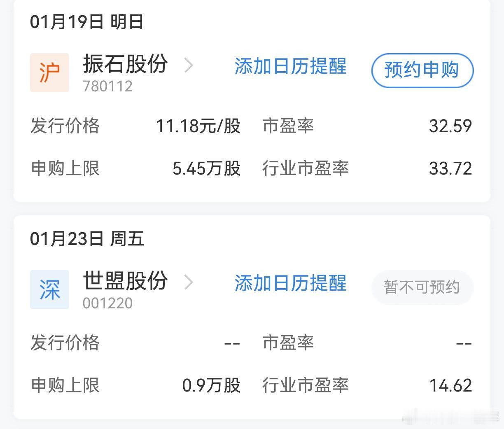This screenshot has width=504, height=429.
Task: Click the stock code 780112
Action: [x=109, y=86]
